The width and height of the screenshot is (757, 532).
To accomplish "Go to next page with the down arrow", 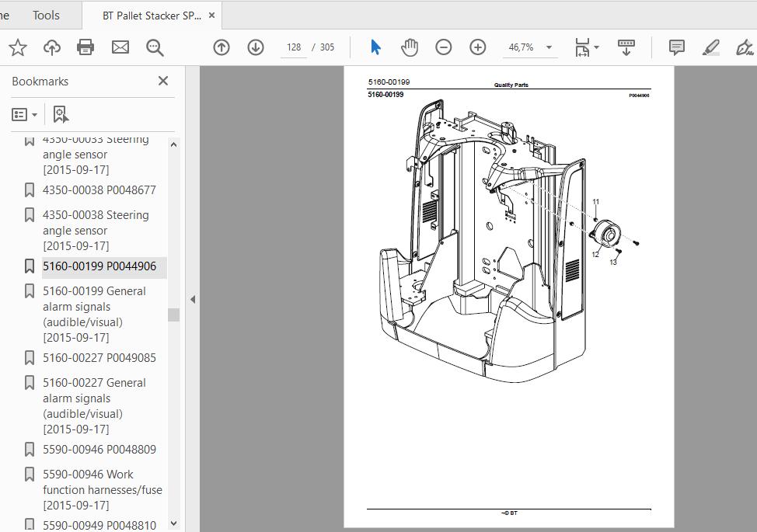I will click(x=256, y=47).
